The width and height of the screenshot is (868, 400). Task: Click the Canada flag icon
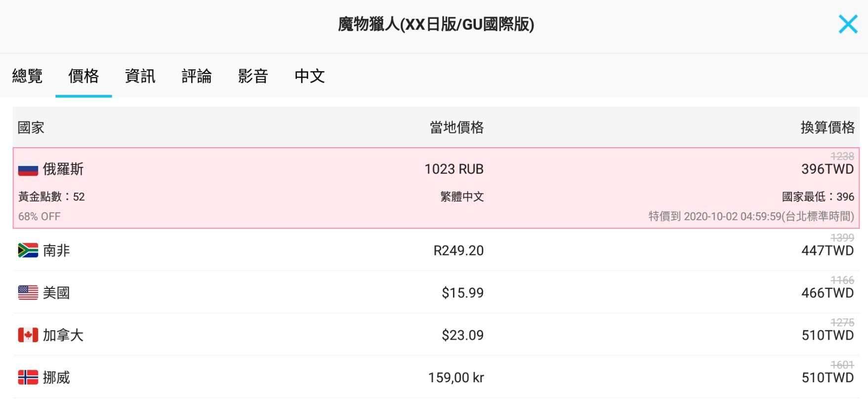click(28, 335)
